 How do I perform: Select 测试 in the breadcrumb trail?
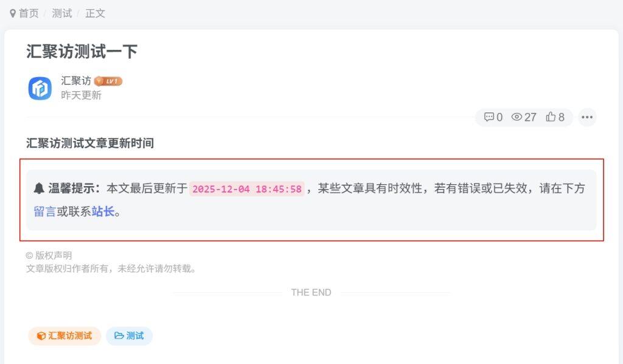tap(61, 13)
